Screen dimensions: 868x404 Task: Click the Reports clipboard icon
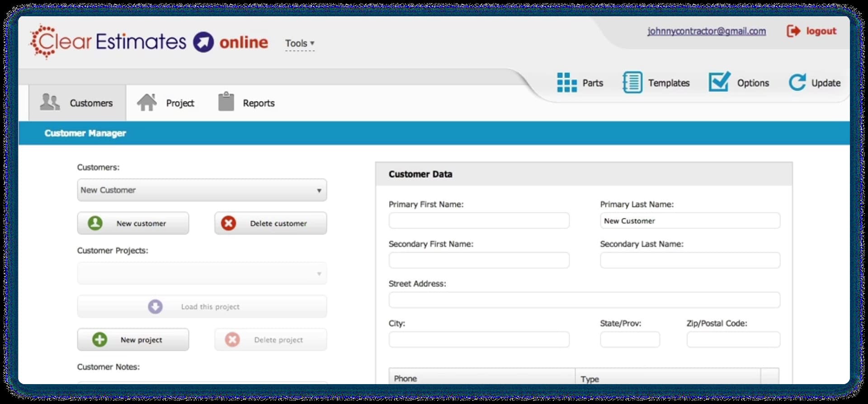226,102
